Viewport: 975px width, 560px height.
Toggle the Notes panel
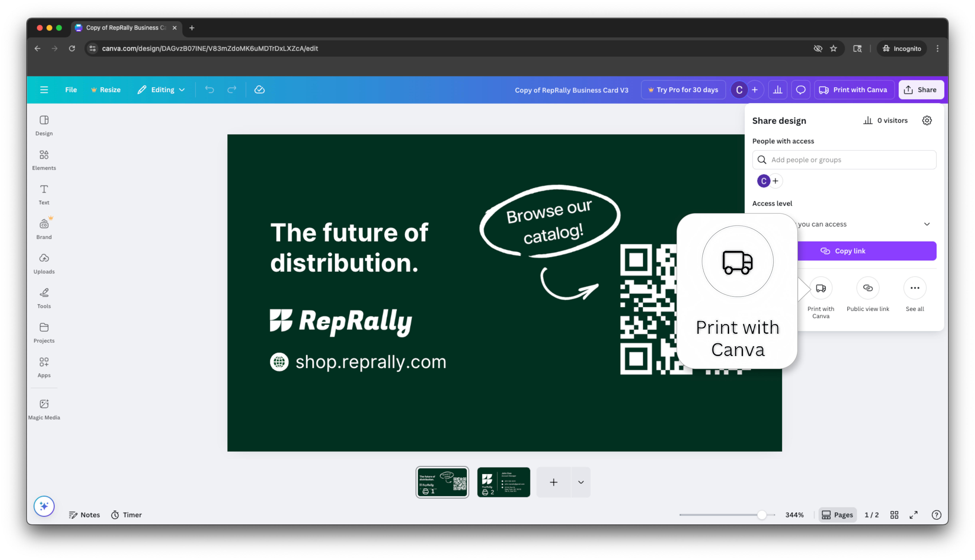(x=84, y=515)
